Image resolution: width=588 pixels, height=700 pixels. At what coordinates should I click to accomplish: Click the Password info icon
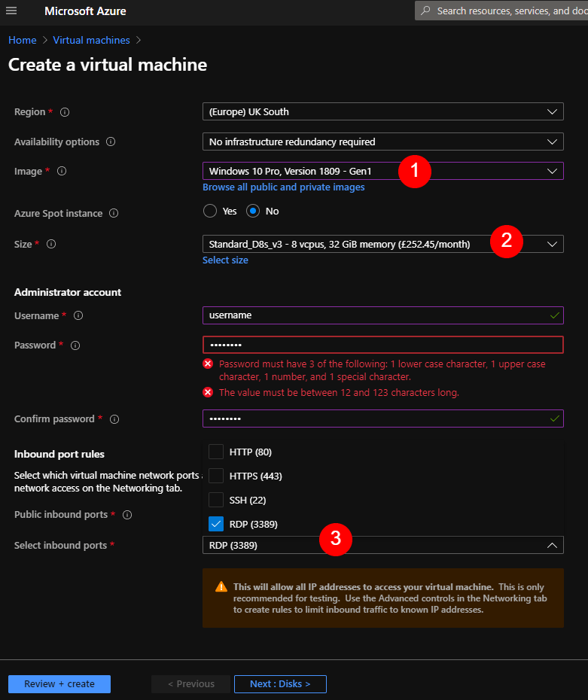click(75, 345)
